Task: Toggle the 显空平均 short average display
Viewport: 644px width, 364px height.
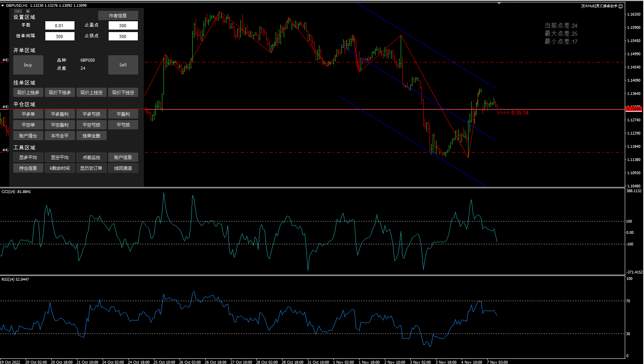Action: coord(60,157)
